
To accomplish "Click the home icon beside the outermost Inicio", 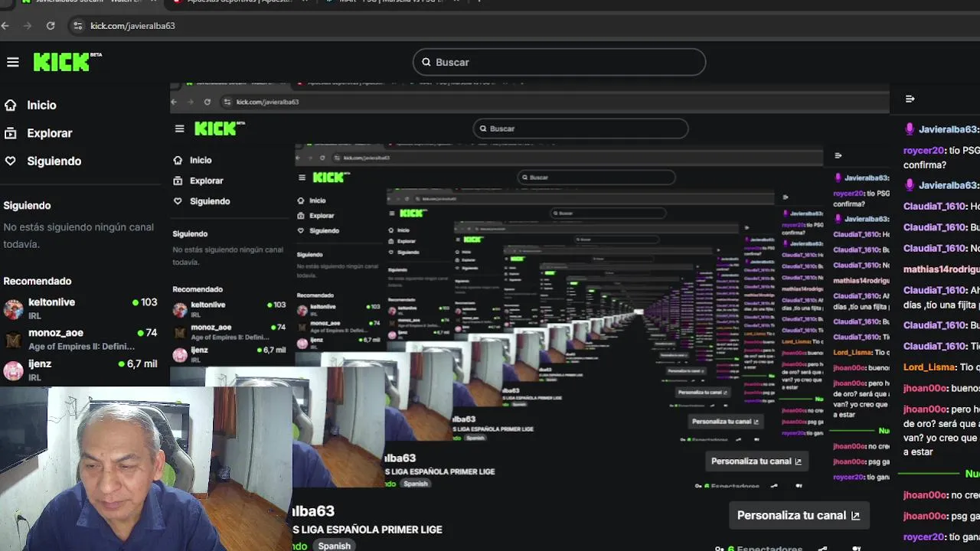I will (x=10, y=105).
